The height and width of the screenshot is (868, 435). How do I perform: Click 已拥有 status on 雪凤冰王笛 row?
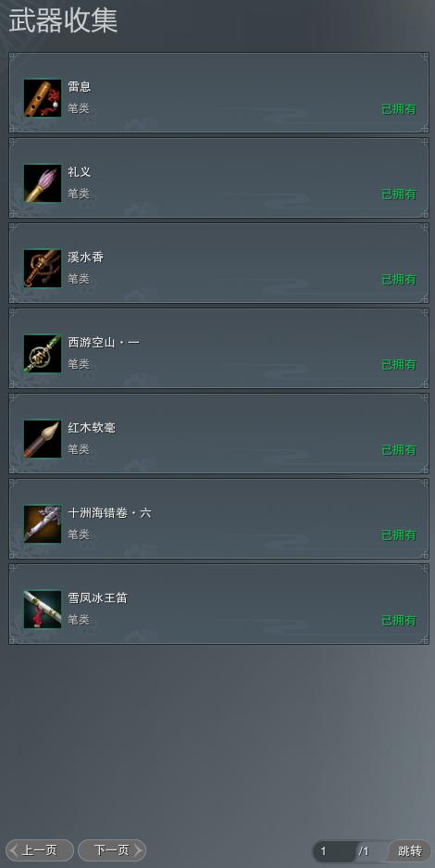[x=399, y=621]
